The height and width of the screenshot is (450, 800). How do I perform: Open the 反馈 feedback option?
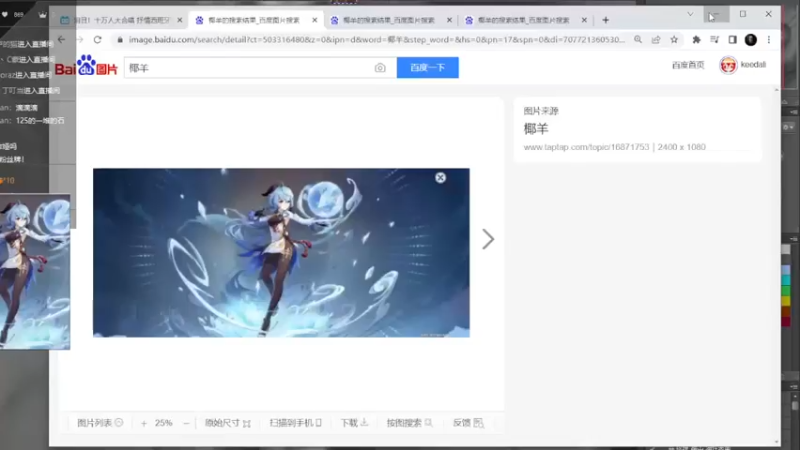[x=468, y=423]
